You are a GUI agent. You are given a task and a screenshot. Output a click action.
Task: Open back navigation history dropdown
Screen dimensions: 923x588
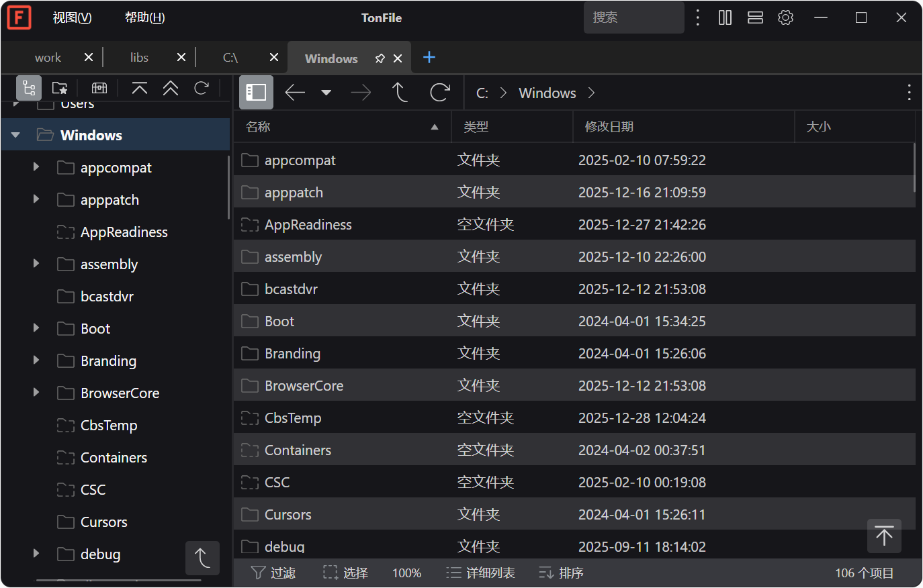tap(326, 92)
